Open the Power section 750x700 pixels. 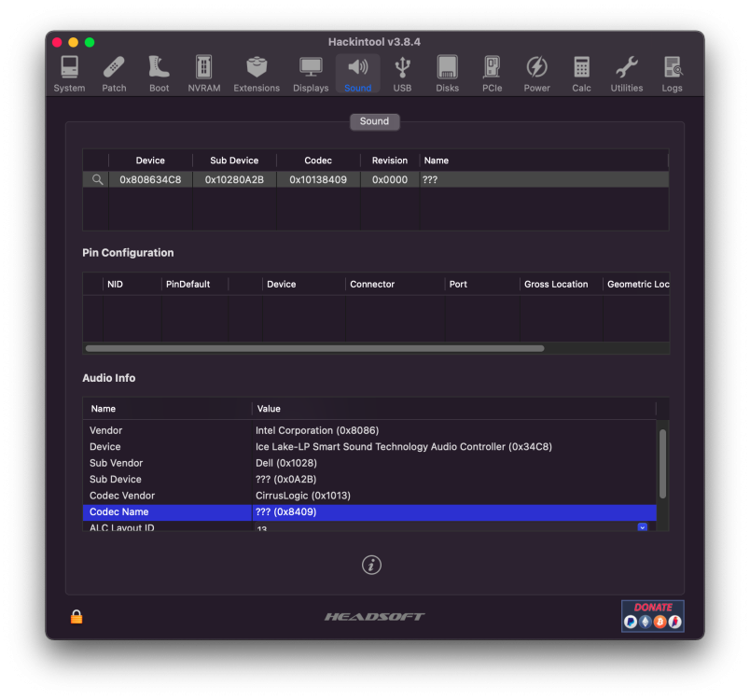[x=536, y=74]
